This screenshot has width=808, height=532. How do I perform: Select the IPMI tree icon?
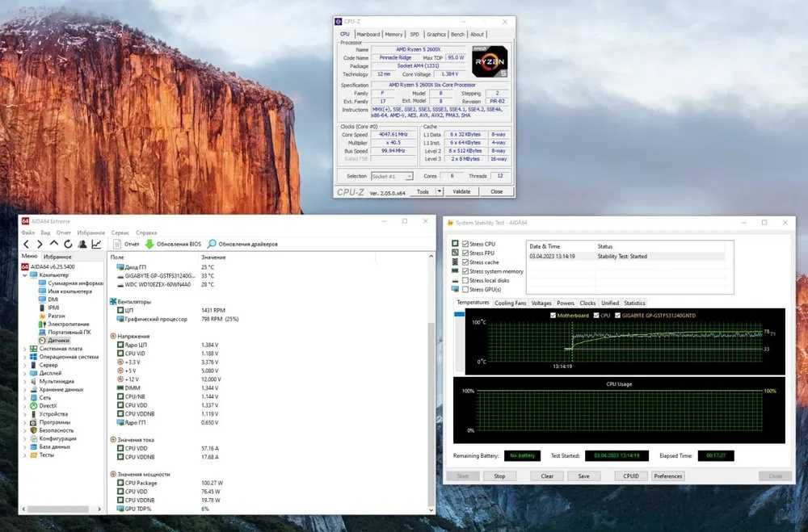(42, 308)
